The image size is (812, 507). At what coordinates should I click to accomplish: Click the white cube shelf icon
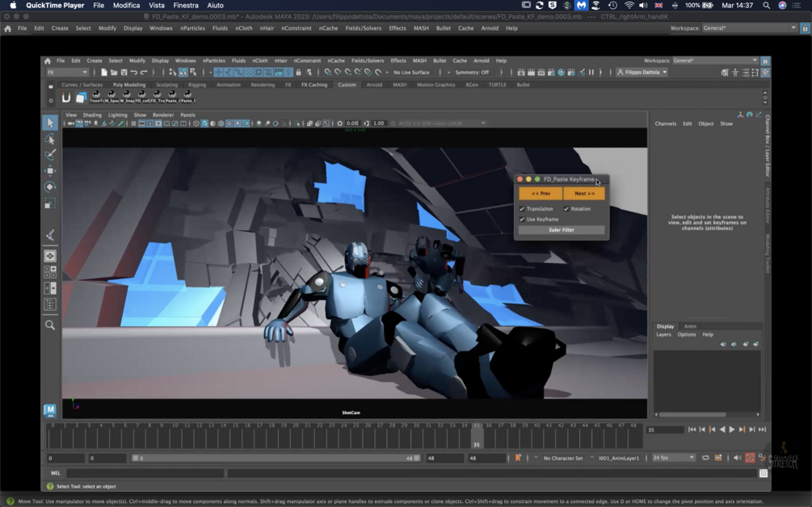click(81, 97)
